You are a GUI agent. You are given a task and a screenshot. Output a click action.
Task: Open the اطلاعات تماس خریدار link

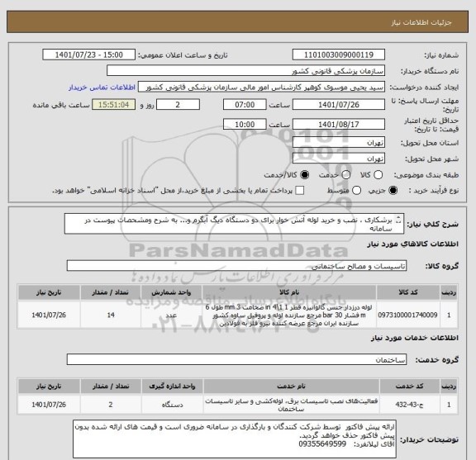pos(102,88)
